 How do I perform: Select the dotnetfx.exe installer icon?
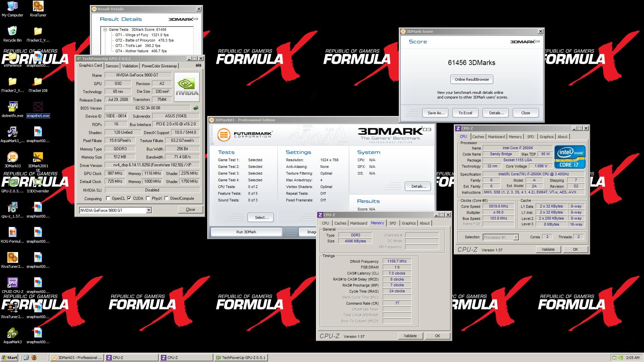click(12, 110)
